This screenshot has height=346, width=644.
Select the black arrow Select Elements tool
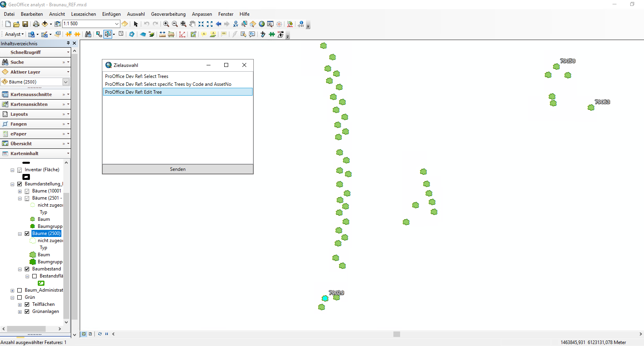pyautogui.click(x=136, y=24)
